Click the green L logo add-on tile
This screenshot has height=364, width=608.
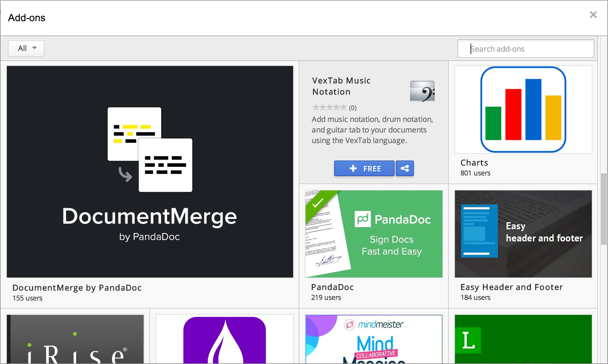click(x=523, y=339)
